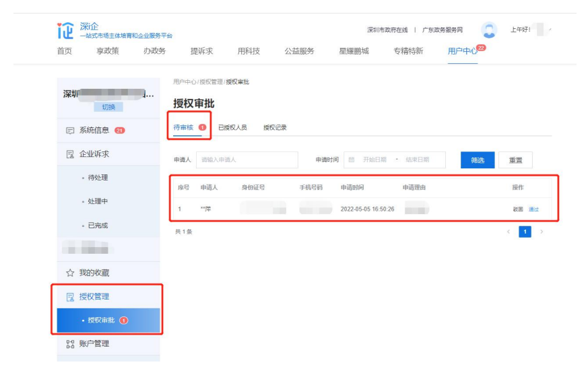Open the 专精特新 navigation item

[408, 51]
